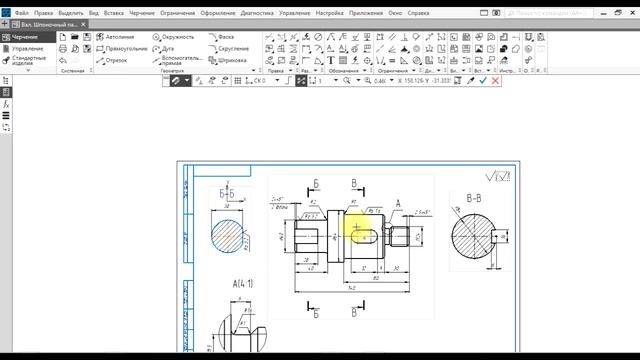Select the Скругление fillet tool
This screenshot has width=640, height=360.
click(229, 49)
